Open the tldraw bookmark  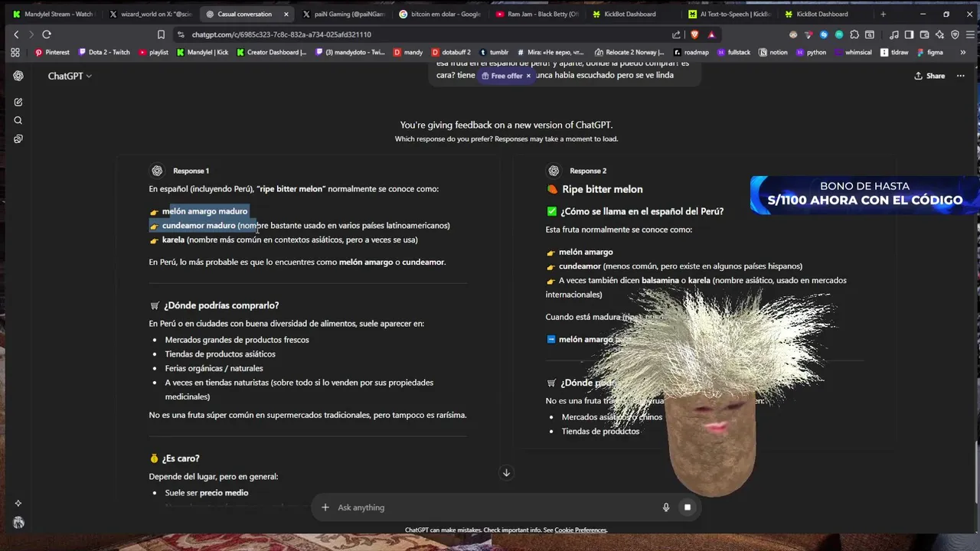894,52
